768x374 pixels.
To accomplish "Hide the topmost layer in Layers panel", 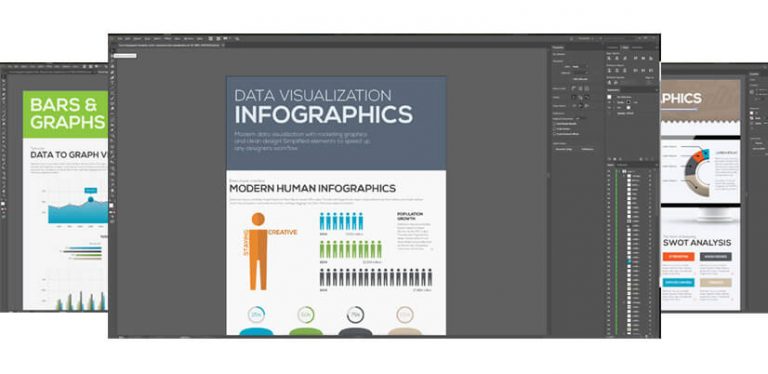I will 610,171.
